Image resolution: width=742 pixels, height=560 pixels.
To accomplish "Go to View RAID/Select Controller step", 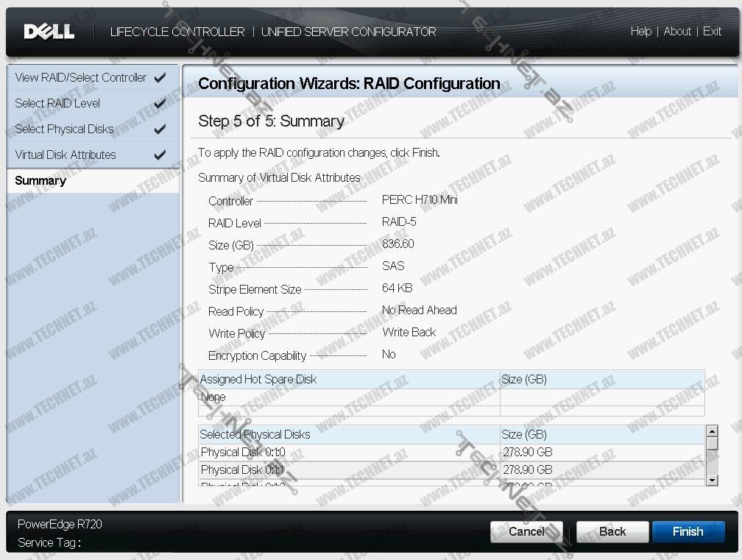I will (80, 77).
